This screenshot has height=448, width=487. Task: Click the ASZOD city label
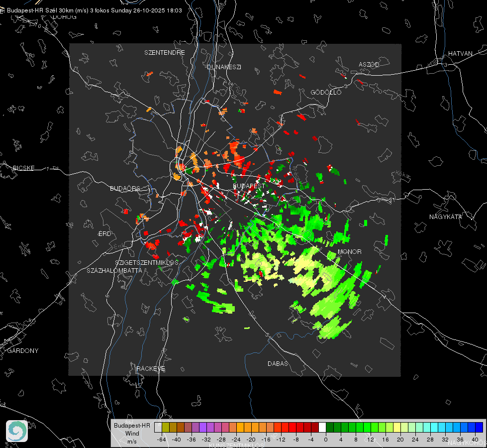369,64
